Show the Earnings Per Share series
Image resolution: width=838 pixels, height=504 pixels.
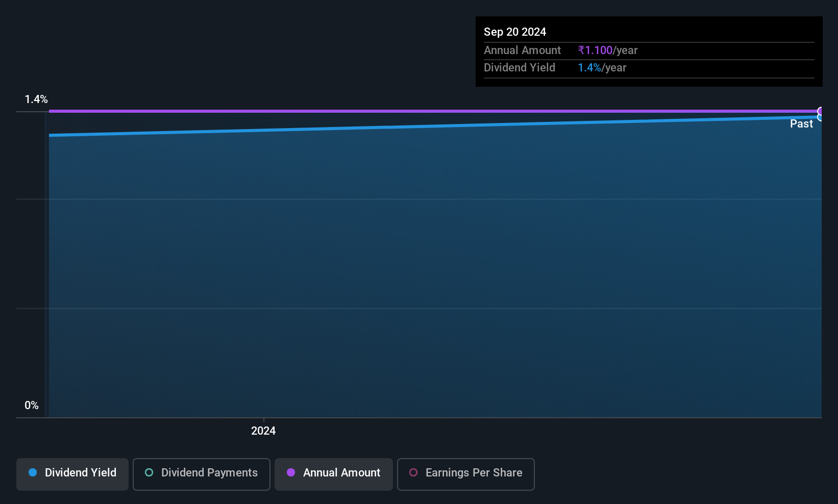click(x=466, y=474)
